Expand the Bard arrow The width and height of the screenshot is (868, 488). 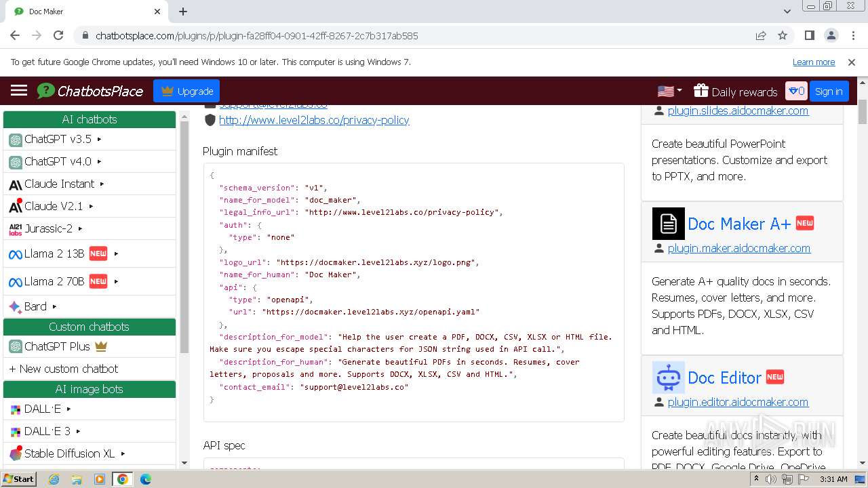(55, 306)
